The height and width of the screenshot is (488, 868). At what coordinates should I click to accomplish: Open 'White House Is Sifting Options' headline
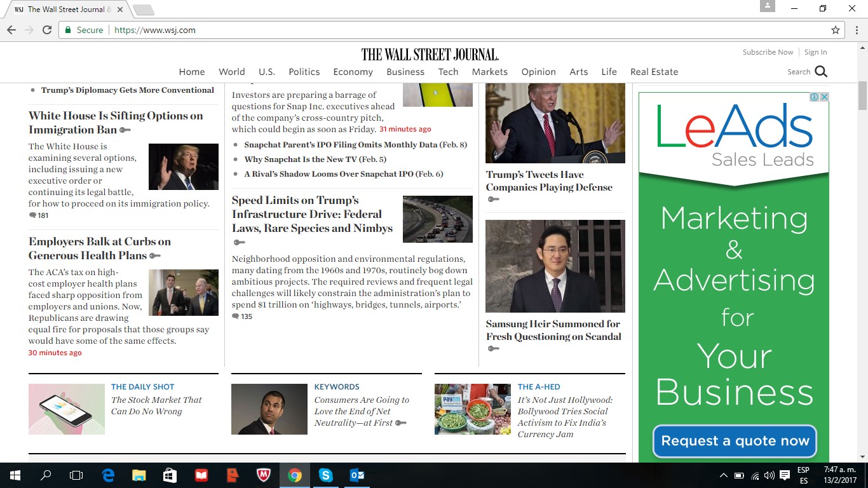point(116,123)
